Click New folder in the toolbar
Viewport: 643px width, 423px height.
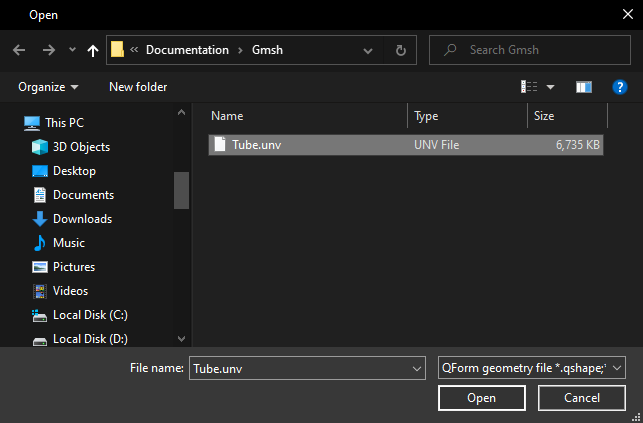click(x=138, y=87)
